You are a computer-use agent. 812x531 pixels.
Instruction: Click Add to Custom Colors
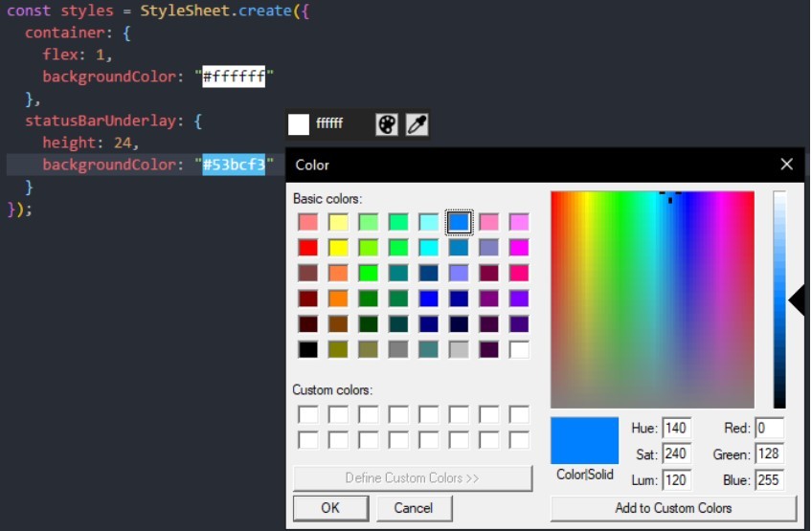click(x=673, y=508)
